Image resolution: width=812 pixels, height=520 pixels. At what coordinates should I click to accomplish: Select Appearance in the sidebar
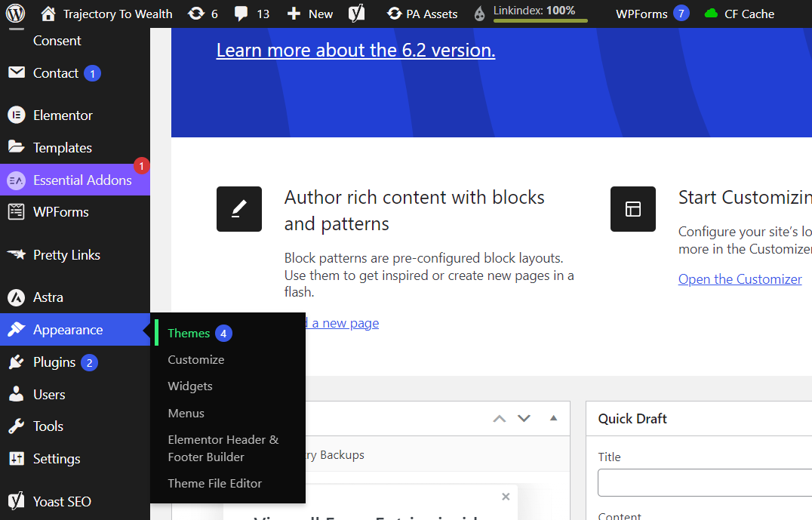[75, 329]
